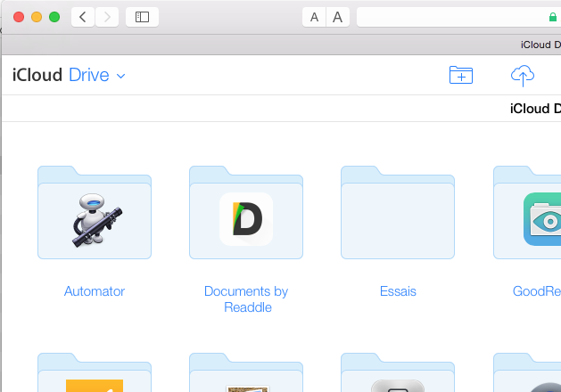Viewport: 561px width, 392px height.
Task: Open the folder below Documents by Readdle
Action: pos(246,374)
